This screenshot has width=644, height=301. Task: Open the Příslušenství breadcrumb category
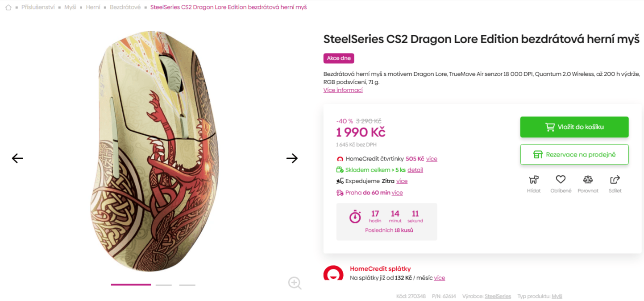pyautogui.click(x=38, y=7)
